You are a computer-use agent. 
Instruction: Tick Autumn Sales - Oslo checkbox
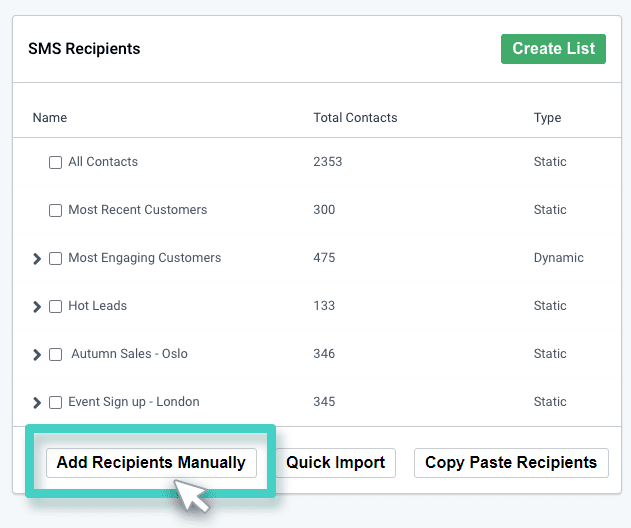(x=55, y=355)
